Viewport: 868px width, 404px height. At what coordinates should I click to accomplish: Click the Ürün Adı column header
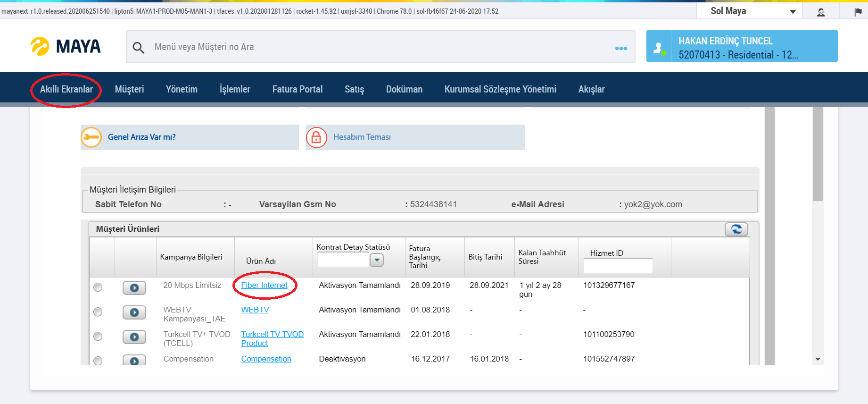261,261
